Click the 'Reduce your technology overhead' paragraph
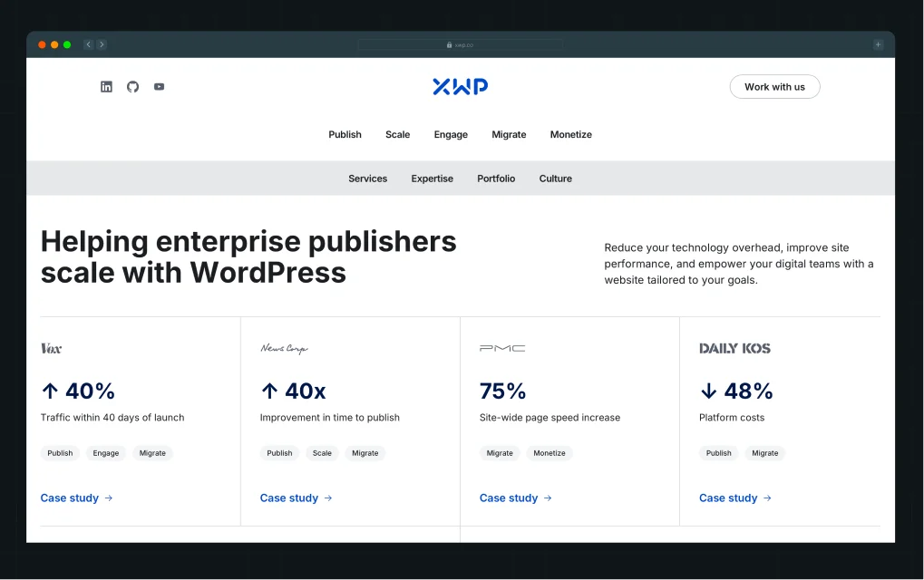Viewport: 924px width, 580px height. [739, 264]
